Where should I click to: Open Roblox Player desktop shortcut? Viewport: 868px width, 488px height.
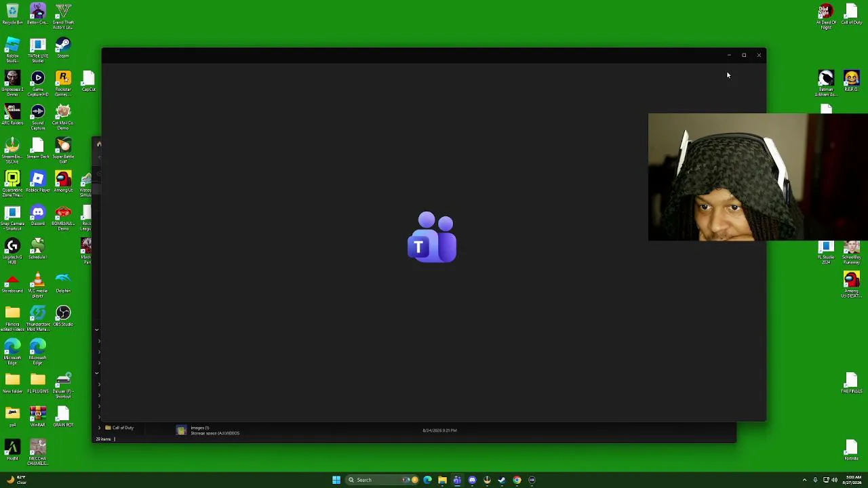click(38, 181)
